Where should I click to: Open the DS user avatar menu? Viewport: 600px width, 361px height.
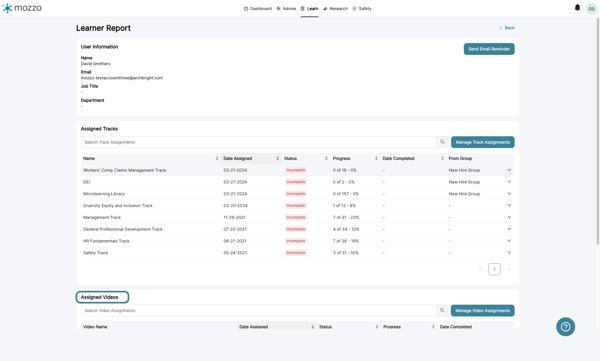coord(591,8)
